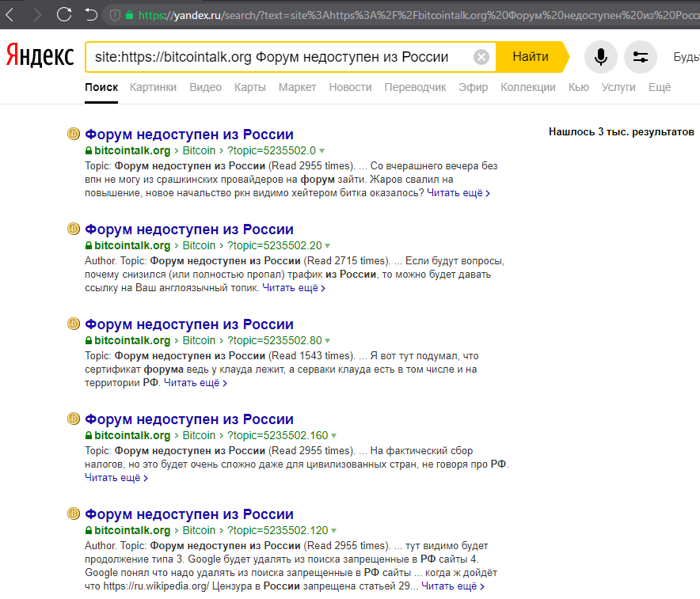Open the Маркет tab
This screenshot has width=700, height=599.
coord(297,87)
